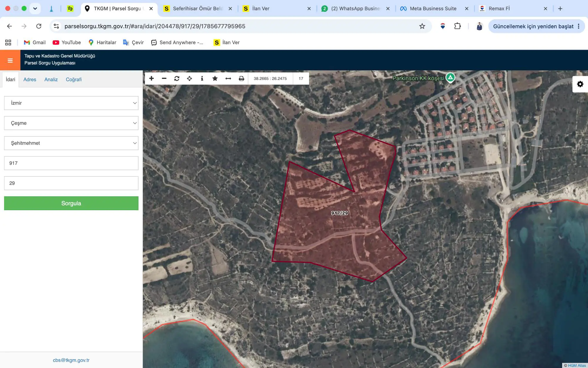Open the Haritalar bookmark
Image resolution: width=588 pixels, height=368 pixels.
102,42
